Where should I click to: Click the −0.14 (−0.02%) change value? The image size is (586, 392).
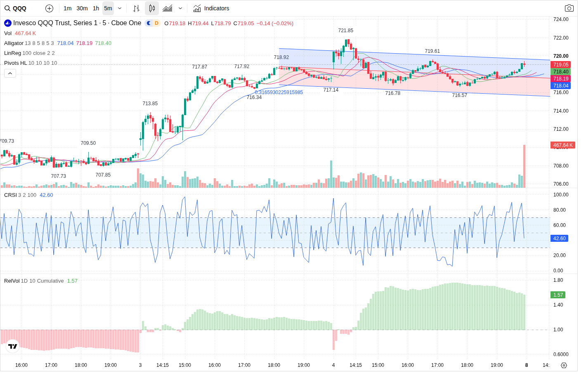(x=275, y=24)
